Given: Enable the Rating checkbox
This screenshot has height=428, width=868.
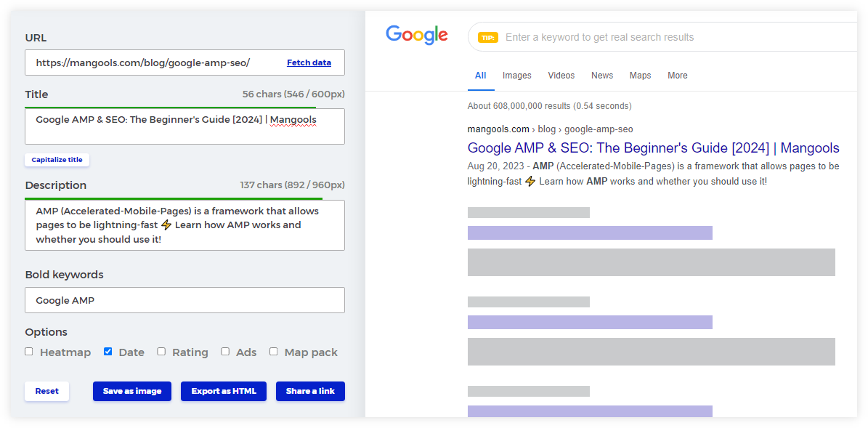Looking at the screenshot, I should pyautogui.click(x=161, y=351).
